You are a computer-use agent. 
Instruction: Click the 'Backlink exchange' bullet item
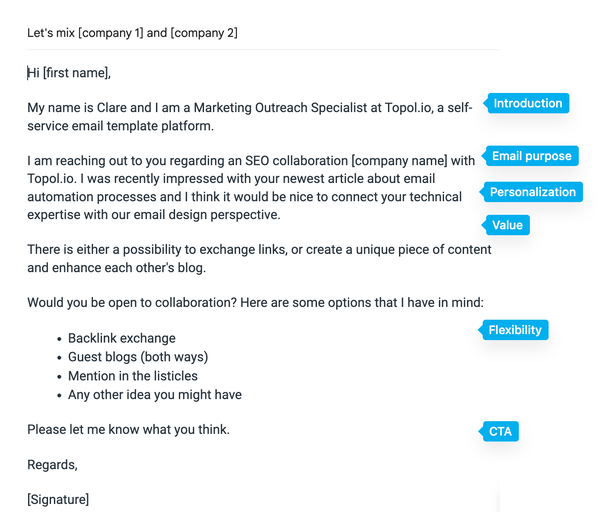[121, 339]
